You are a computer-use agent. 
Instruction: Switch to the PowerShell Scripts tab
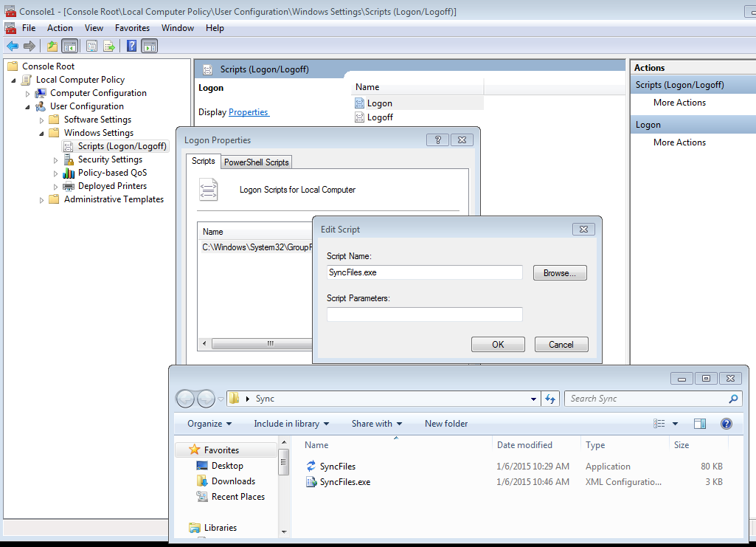pos(257,162)
